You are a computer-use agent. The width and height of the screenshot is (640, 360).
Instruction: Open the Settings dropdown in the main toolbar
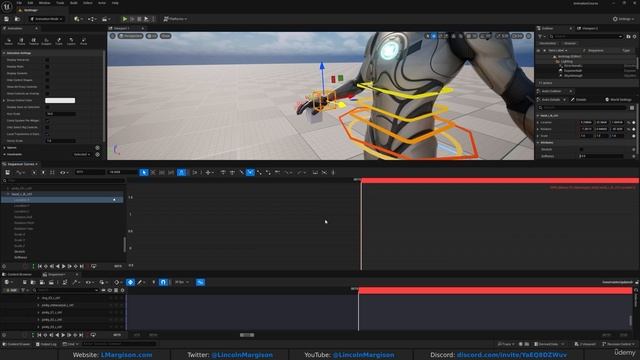pyautogui.click(x=623, y=19)
